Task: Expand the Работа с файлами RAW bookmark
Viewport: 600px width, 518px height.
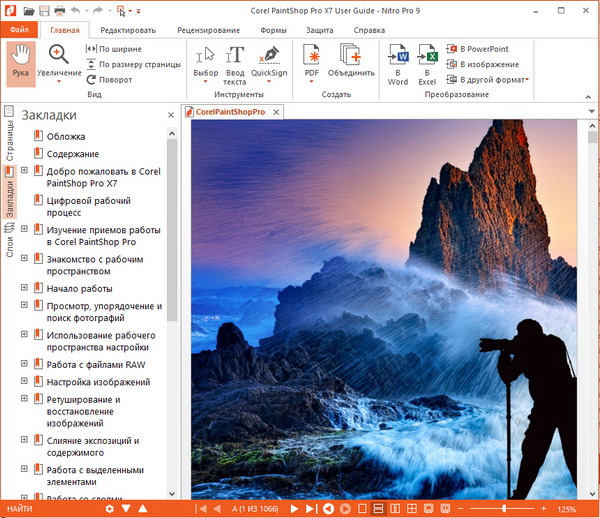Action: point(23,365)
